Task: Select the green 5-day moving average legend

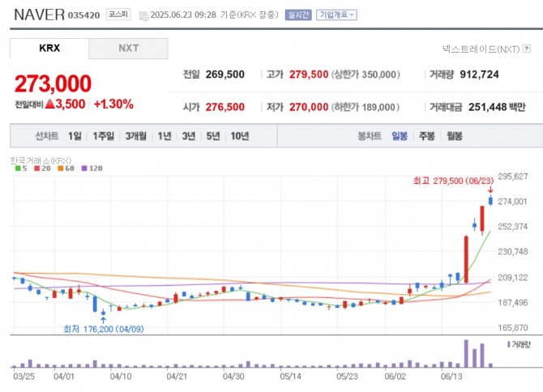Action: [x=21, y=168]
